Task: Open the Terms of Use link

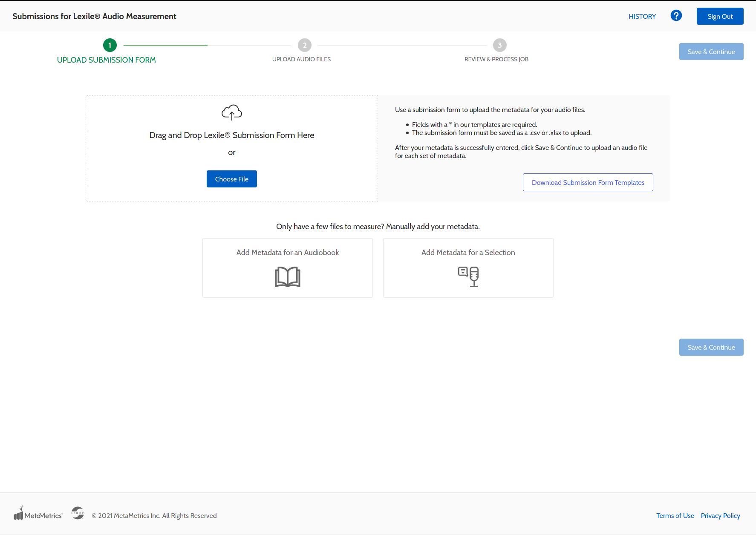Action: (675, 515)
